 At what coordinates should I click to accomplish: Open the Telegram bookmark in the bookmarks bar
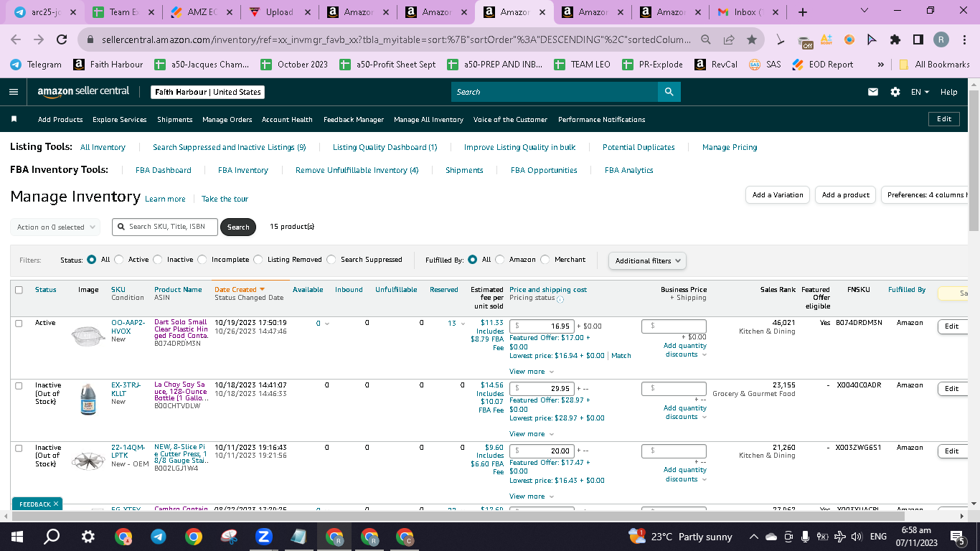tap(36, 64)
